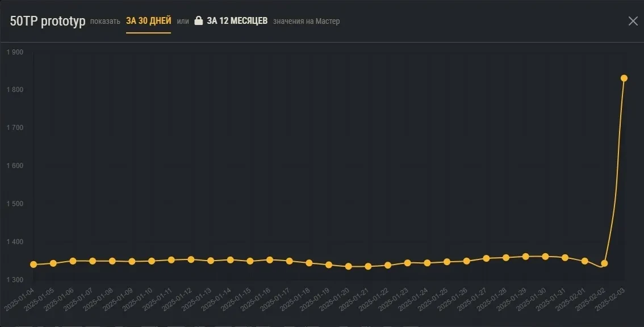Click the spike data point for 2025-02-03
The image size is (644, 327).
coord(624,78)
